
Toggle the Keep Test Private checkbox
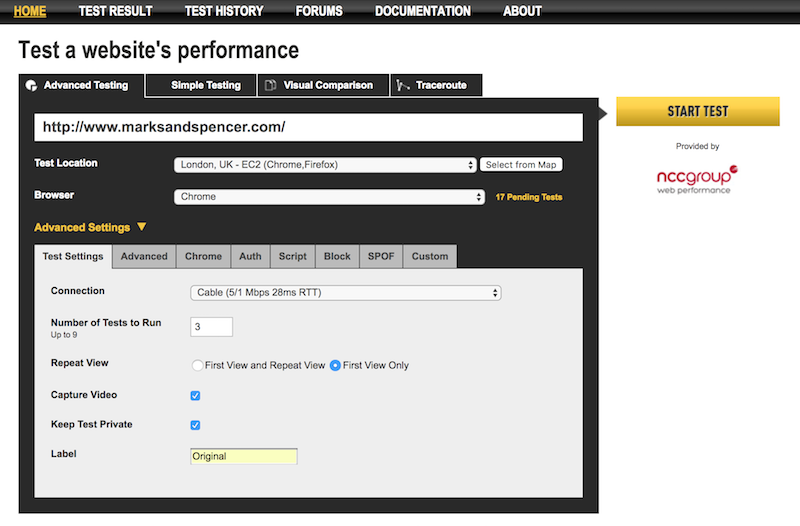[195, 425]
